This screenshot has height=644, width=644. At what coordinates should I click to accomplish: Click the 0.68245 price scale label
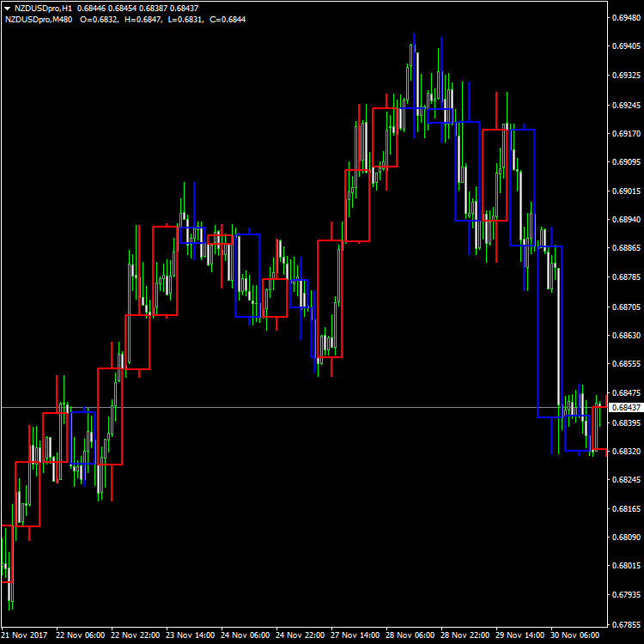click(x=626, y=480)
